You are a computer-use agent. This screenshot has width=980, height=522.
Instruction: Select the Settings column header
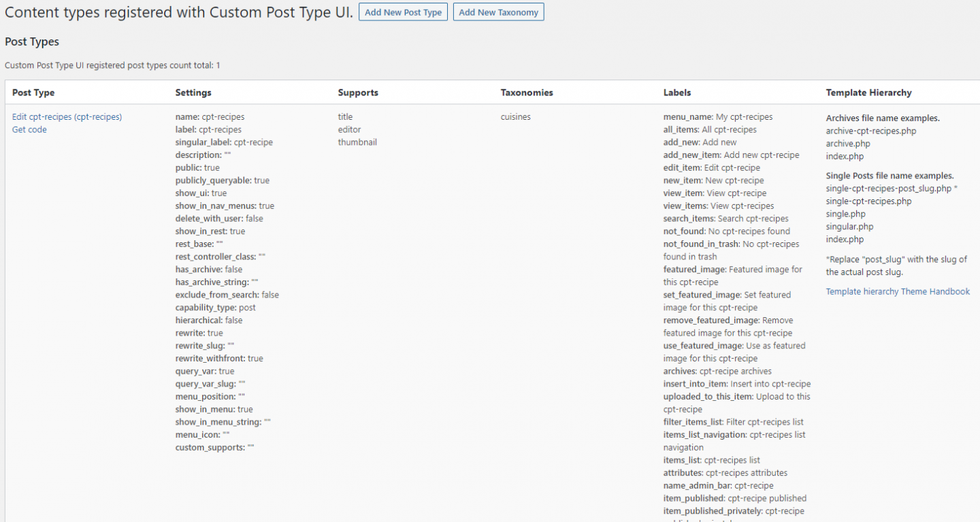193,93
